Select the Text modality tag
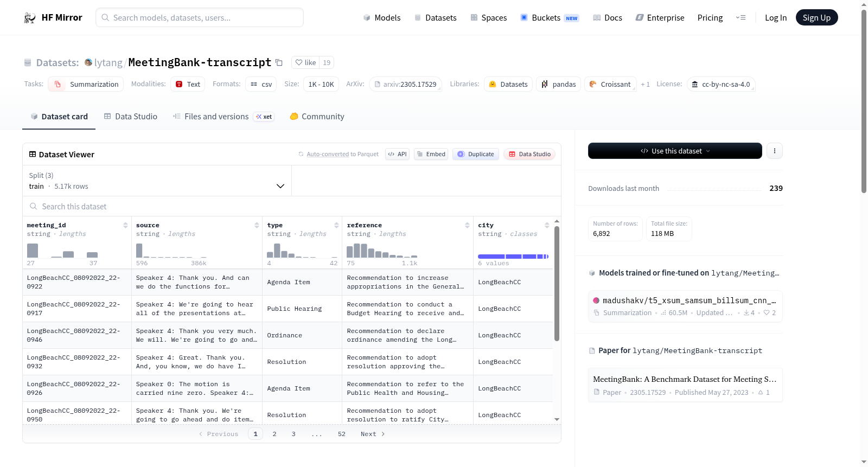This screenshot has height=467, width=868. click(x=188, y=84)
